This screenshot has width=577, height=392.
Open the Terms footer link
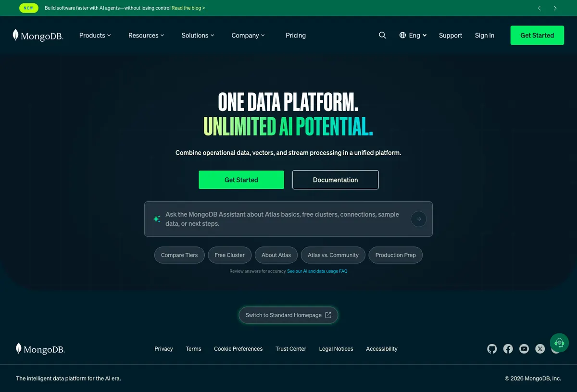coord(193,349)
